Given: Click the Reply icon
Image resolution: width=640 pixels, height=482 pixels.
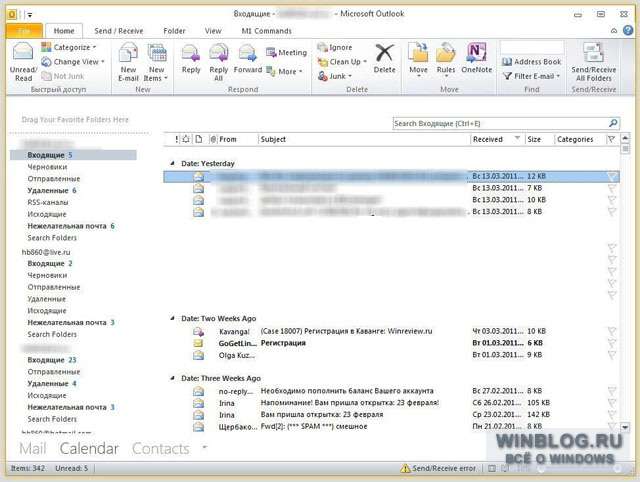Looking at the screenshot, I should coord(191,53).
